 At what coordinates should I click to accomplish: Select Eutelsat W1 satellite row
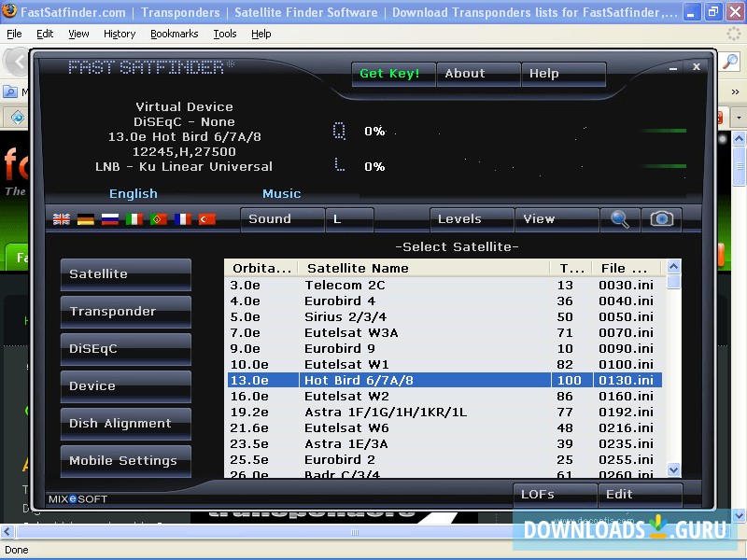(443, 364)
